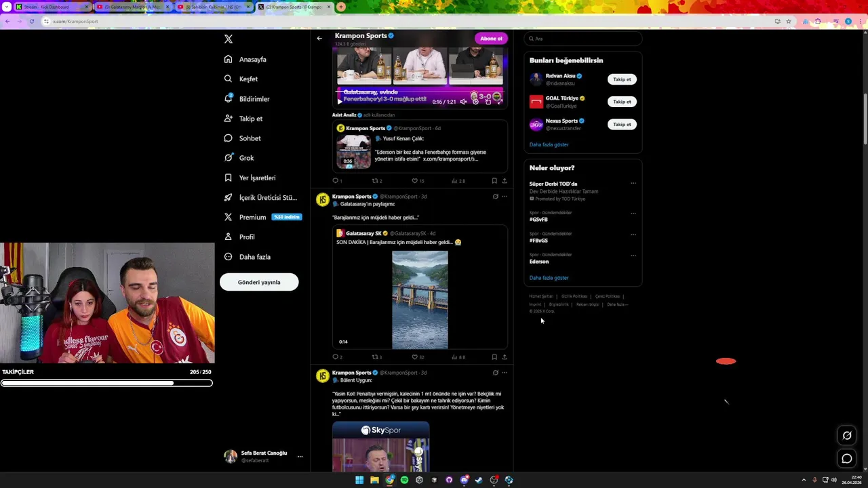This screenshot has height=488, width=868.
Task: Open more options for Süper Derbi TOD'da
Action: [x=633, y=183]
